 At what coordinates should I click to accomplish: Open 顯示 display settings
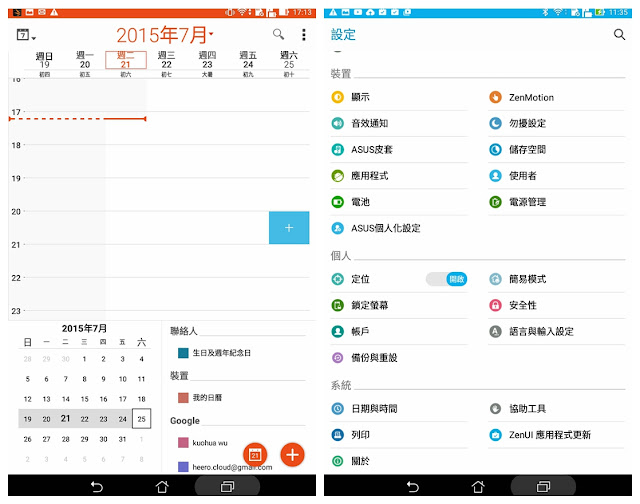(399, 97)
